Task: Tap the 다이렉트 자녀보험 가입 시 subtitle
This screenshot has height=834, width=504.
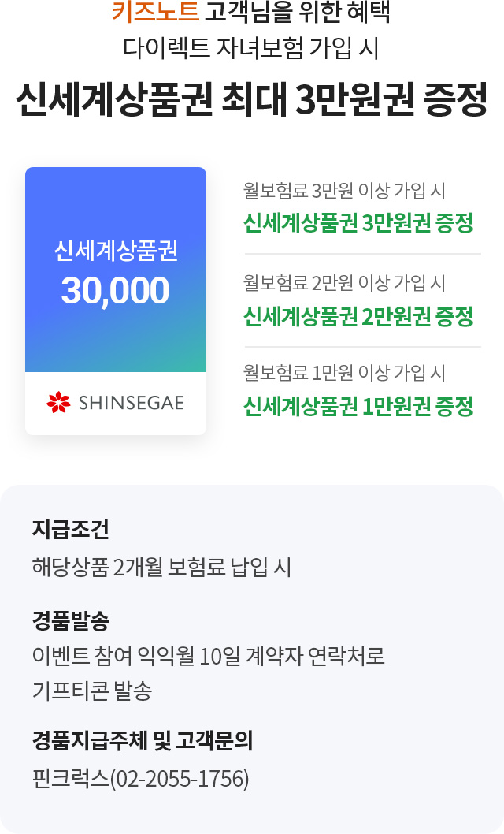Action: pos(251,49)
